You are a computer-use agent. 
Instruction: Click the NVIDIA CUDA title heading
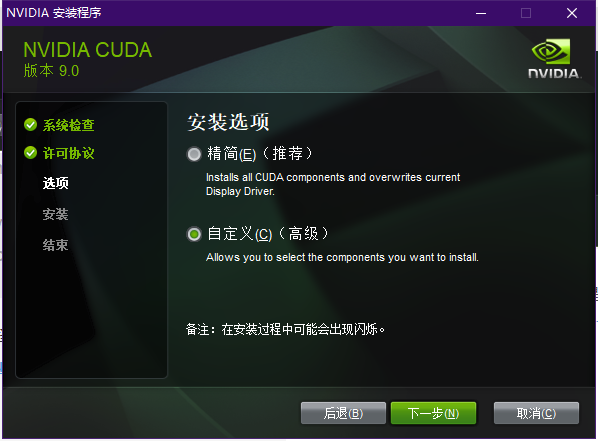point(88,50)
